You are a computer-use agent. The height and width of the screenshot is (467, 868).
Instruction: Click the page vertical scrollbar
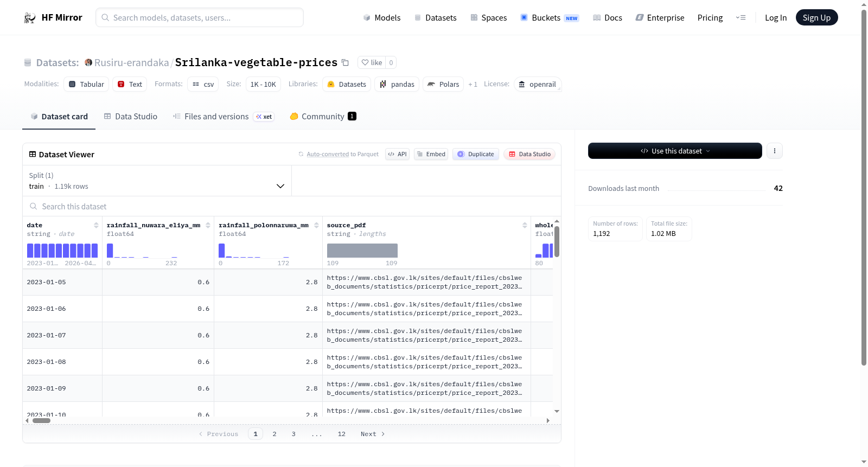click(864, 187)
